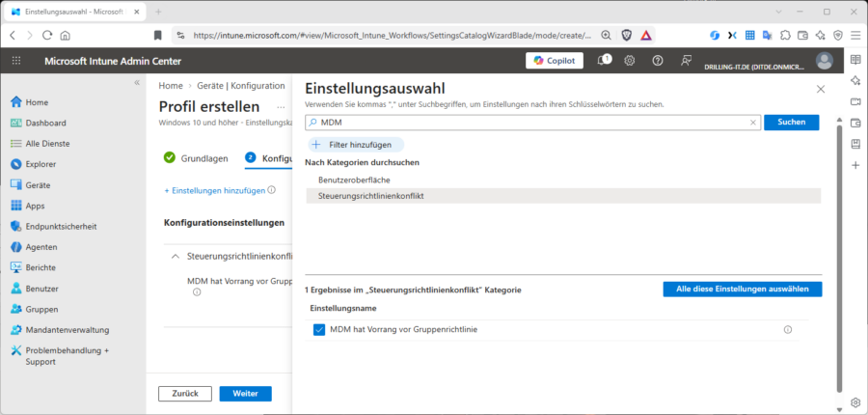This screenshot has height=415, width=868.
Task: Open the browser home page button
Action: tap(66, 36)
